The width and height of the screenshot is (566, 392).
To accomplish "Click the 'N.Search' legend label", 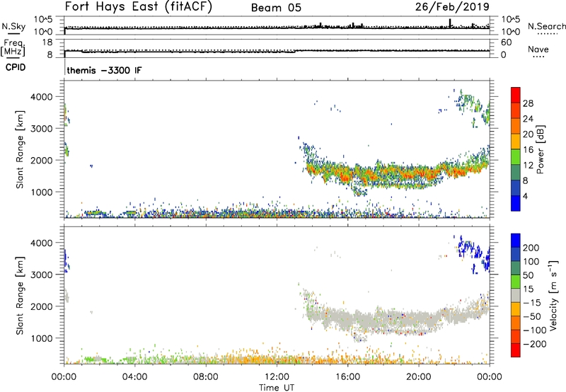I will pyautogui.click(x=546, y=26).
